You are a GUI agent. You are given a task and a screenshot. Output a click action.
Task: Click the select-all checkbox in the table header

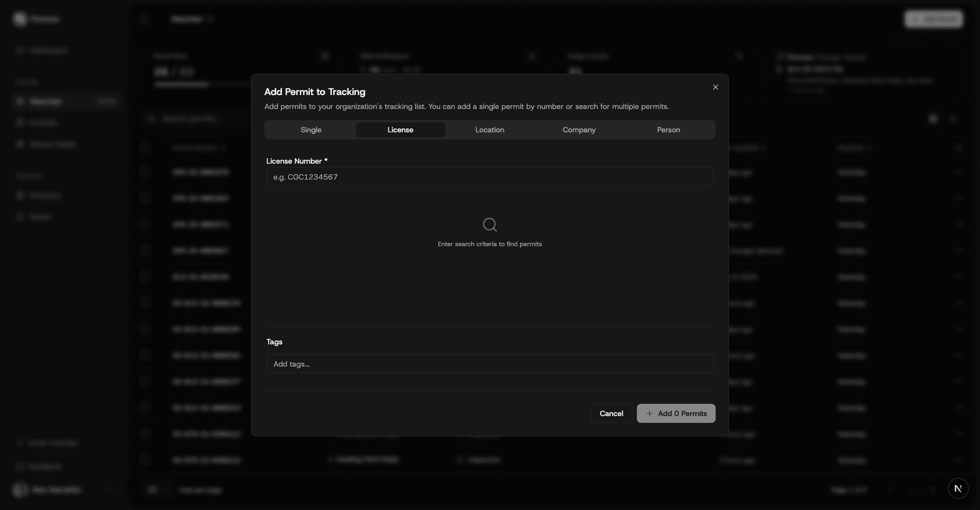pyautogui.click(x=145, y=148)
